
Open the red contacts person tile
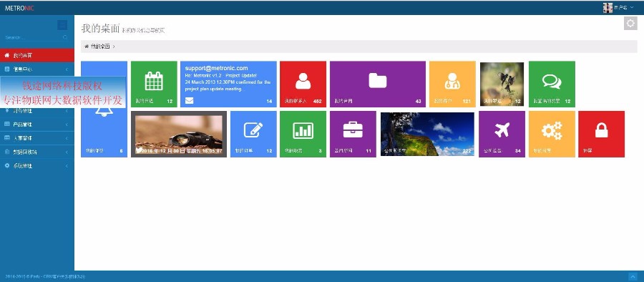303,84
